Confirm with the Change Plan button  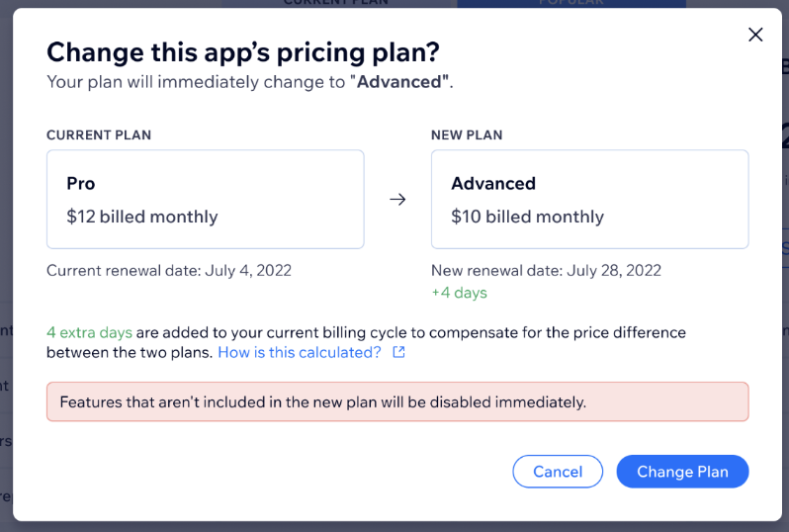682,472
